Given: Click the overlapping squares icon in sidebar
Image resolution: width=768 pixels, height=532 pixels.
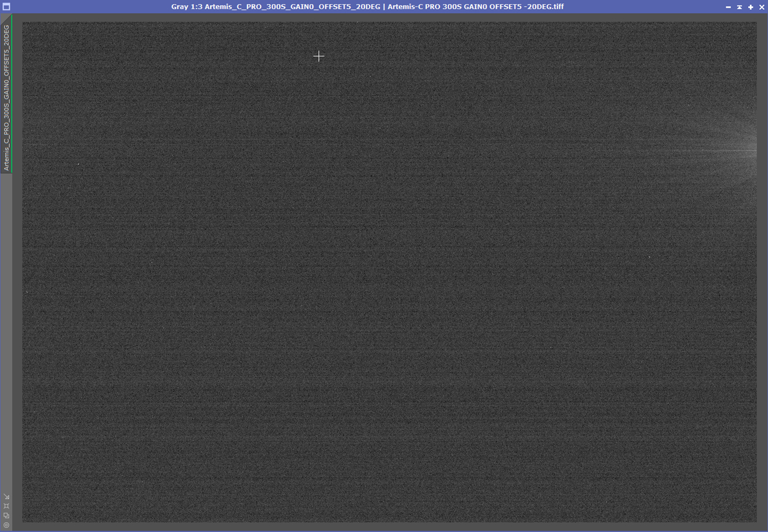Looking at the screenshot, I should (x=7, y=516).
